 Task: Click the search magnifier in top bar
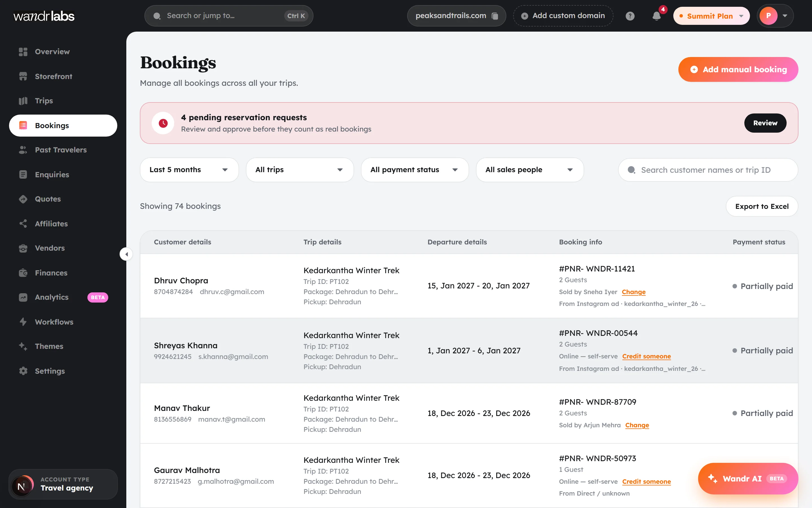point(157,16)
